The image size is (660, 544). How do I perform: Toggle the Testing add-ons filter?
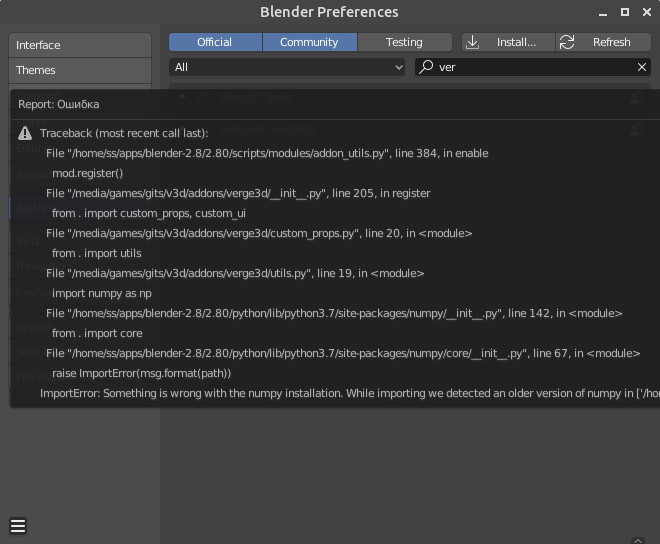tap(405, 42)
